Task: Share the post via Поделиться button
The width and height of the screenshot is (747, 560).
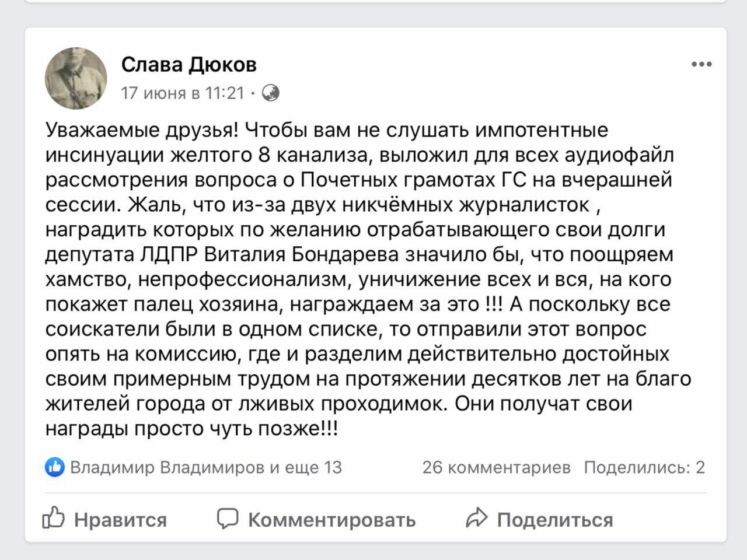Action: click(539, 519)
